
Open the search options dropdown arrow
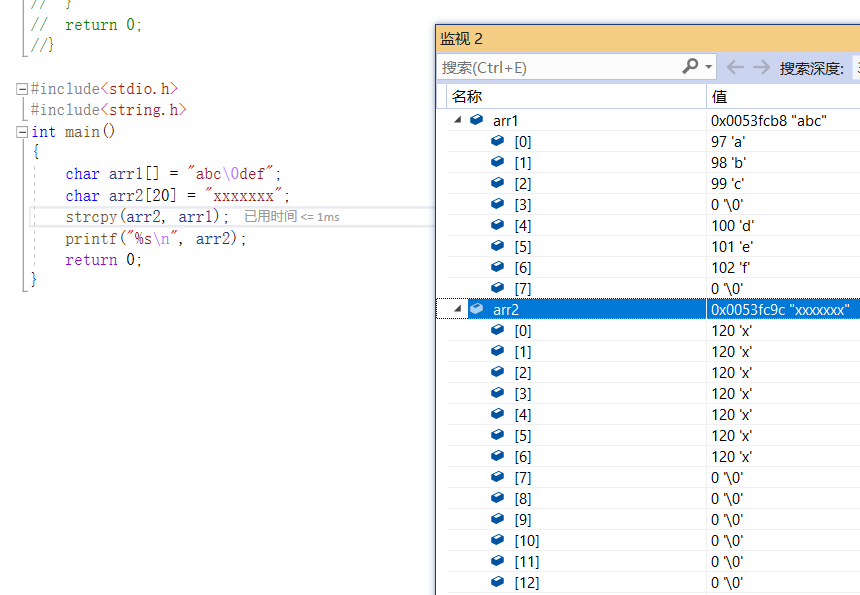coord(709,67)
